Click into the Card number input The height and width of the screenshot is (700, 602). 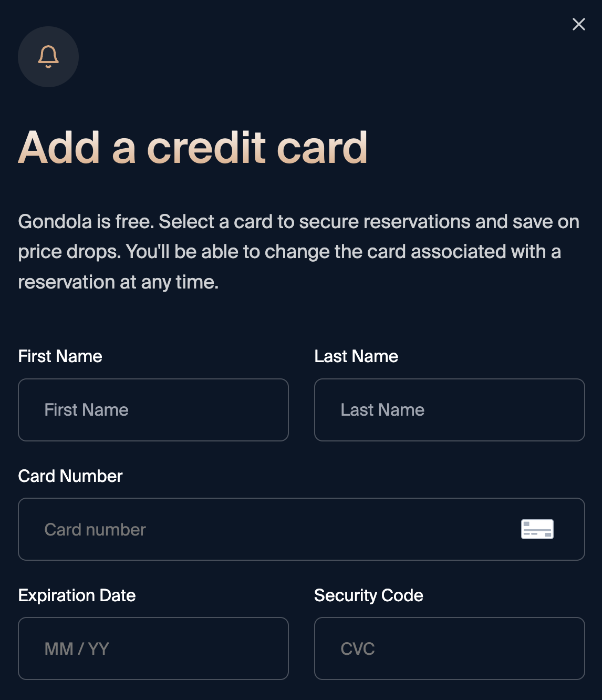(x=263, y=529)
